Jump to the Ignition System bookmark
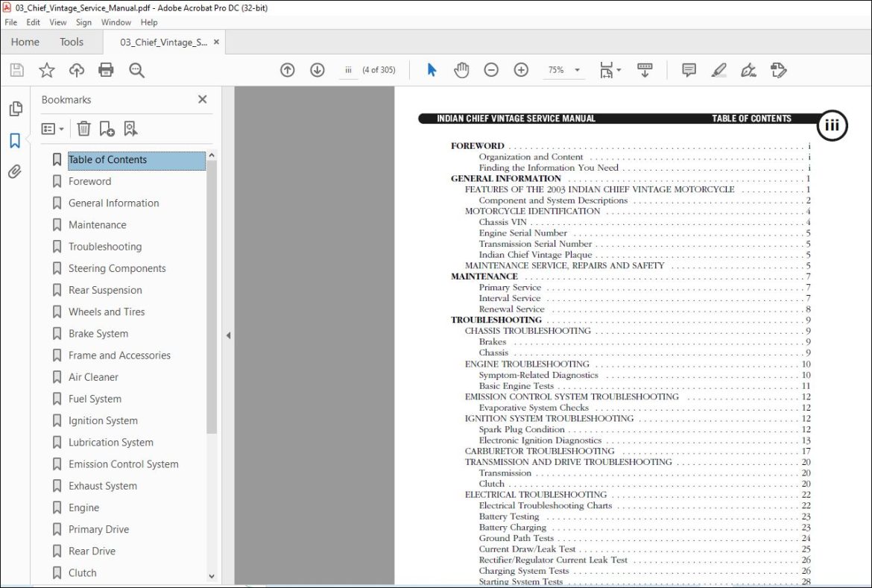 coord(103,420)
